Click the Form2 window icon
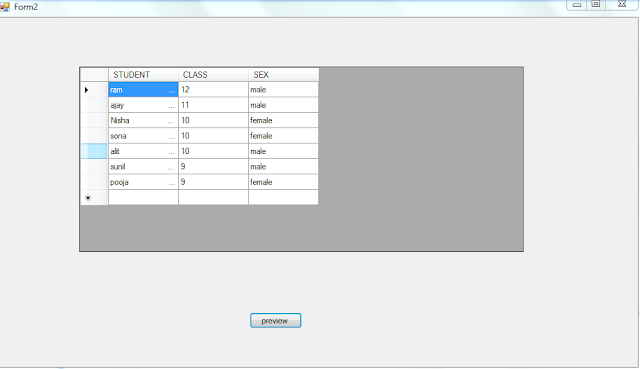Viewport: 640px width, 369px height. tap(4, 7)
